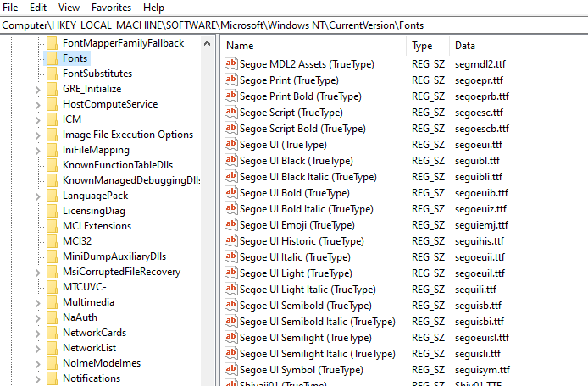588x386 pixels.
Task: Click the string icon for Segoe UI Black Italic
Action: click(x=231, y=177)
